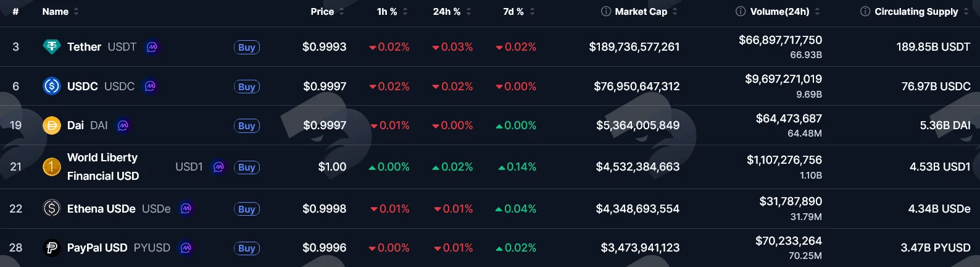Image resolution: width=980 pixels, height=267 pixels.
Task: Click the PayPal USD coin logo
Action: click(51, 248)
